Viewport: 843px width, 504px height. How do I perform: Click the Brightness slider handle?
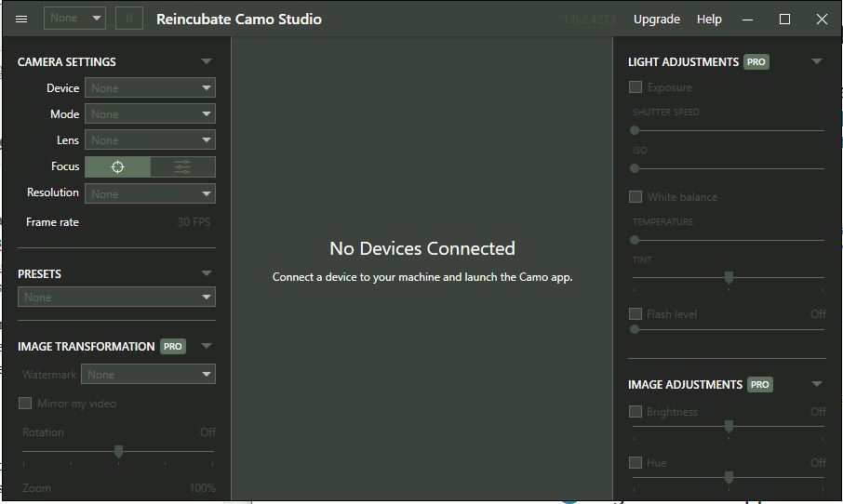tap(729, 427)
